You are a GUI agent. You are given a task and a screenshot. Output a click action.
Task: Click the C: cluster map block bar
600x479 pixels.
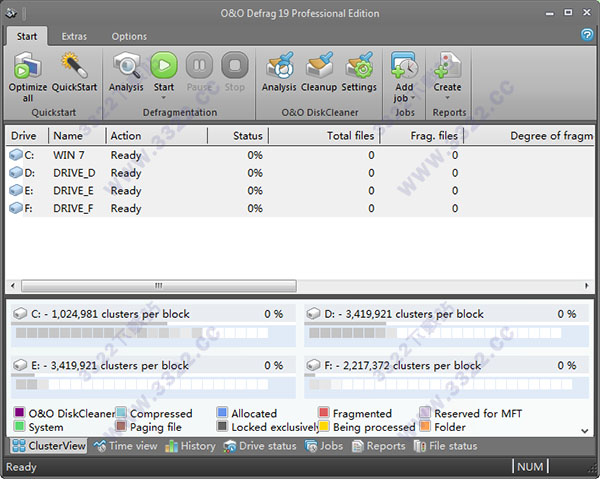[142, 333]
